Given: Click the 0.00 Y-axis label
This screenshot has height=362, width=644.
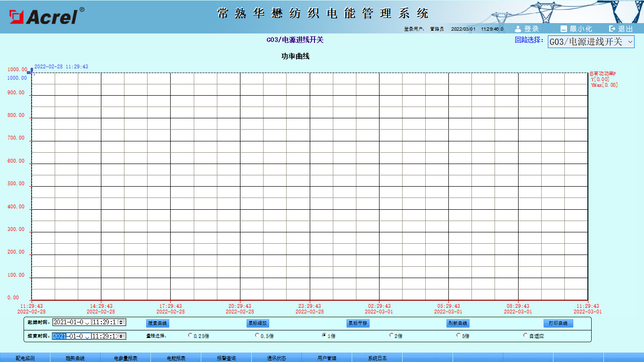Looking at the screenshot, I should coord(13,298).
